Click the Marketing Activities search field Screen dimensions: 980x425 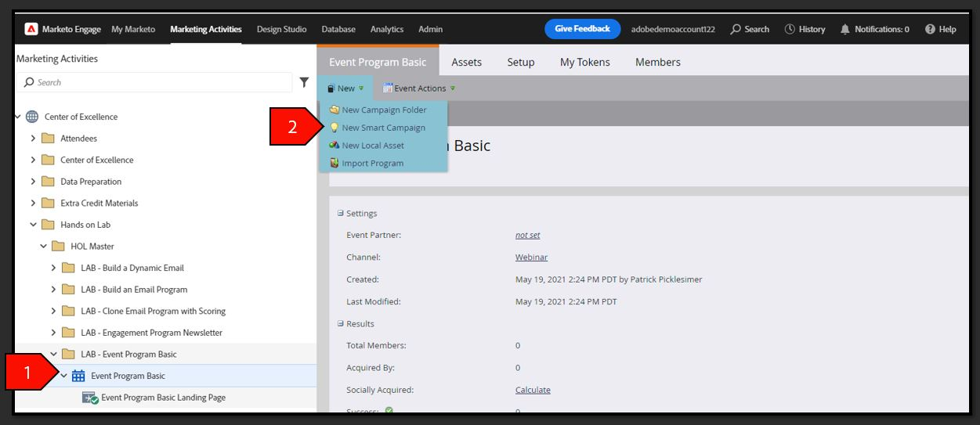click(154, 82)
